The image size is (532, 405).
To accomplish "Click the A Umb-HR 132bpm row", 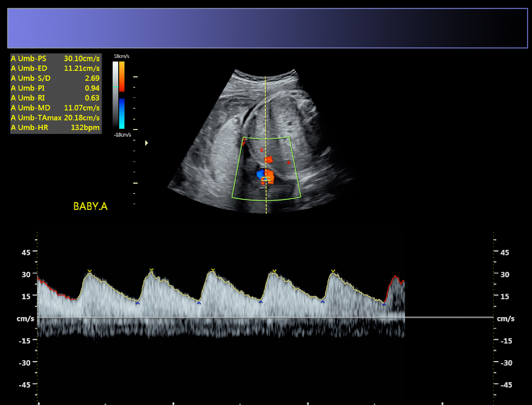I will pyautogui.click(x=56, y=128).
